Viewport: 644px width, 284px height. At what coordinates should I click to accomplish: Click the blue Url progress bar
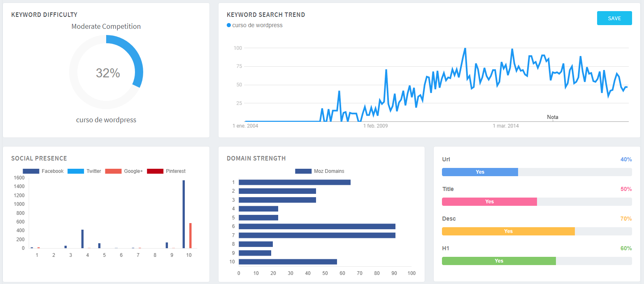(x=480, y=172)
